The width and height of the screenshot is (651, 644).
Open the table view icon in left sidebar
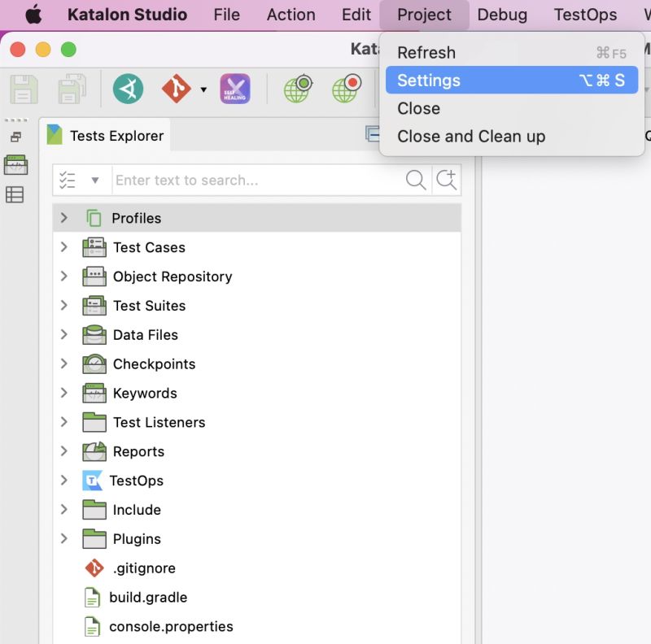coord(15,194)
